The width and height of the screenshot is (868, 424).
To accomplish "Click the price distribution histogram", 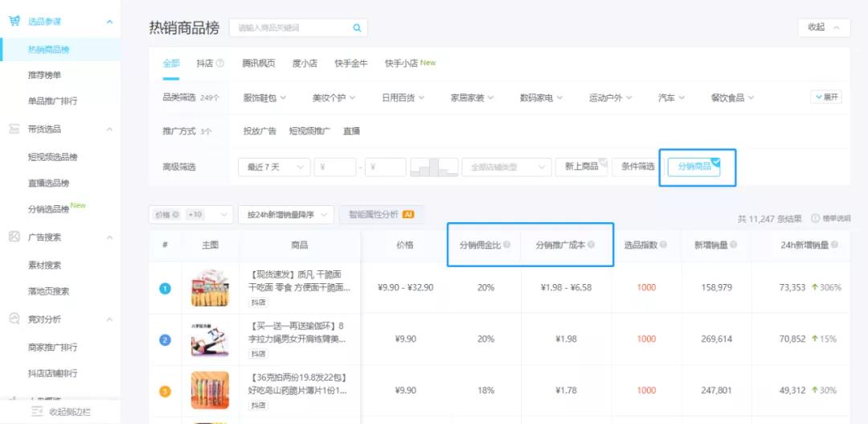I will coord(434,167).
